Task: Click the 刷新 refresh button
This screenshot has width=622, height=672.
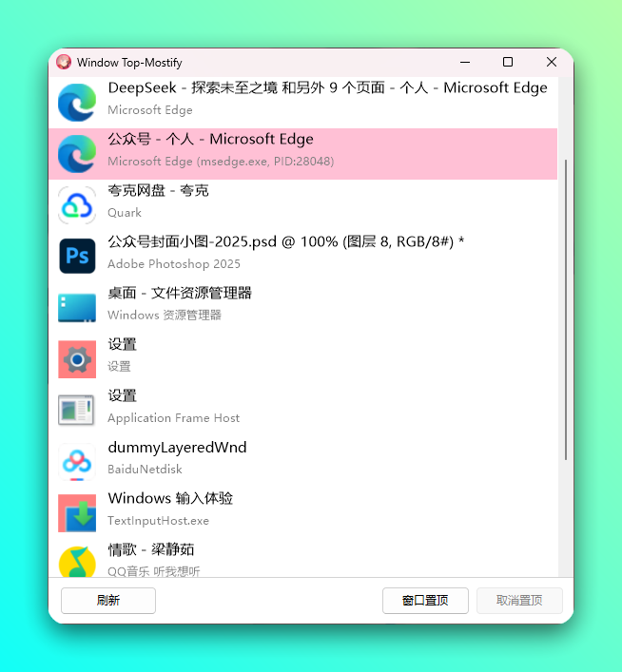Action: (x=108, y=601)
